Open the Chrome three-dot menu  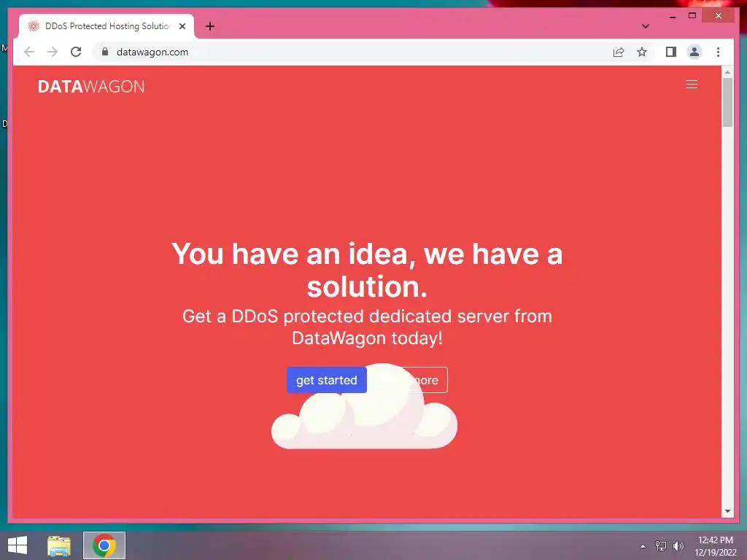718,52
